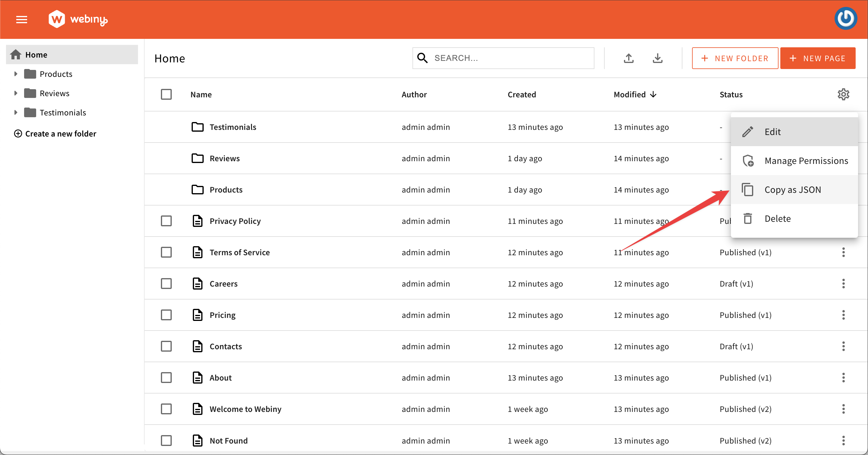Click the Webiny logo
The height and width of the screenshot is (455, 868).
(x=78, y=19)
